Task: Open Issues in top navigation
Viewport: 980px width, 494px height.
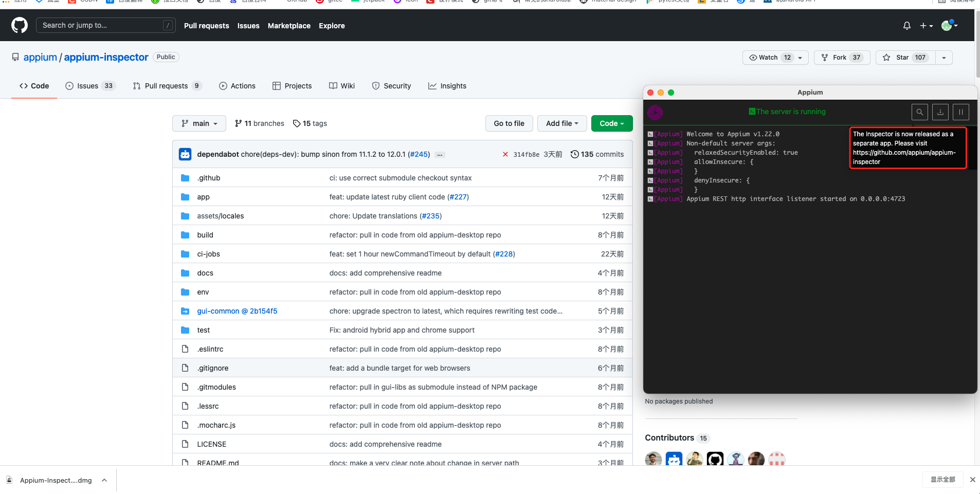Action: pyautogui.click(x=248, y=26)
